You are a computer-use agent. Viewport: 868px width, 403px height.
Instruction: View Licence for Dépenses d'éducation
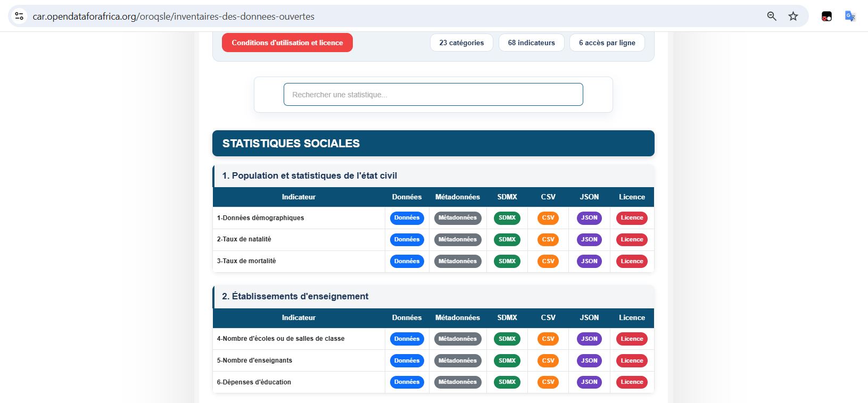632,382
